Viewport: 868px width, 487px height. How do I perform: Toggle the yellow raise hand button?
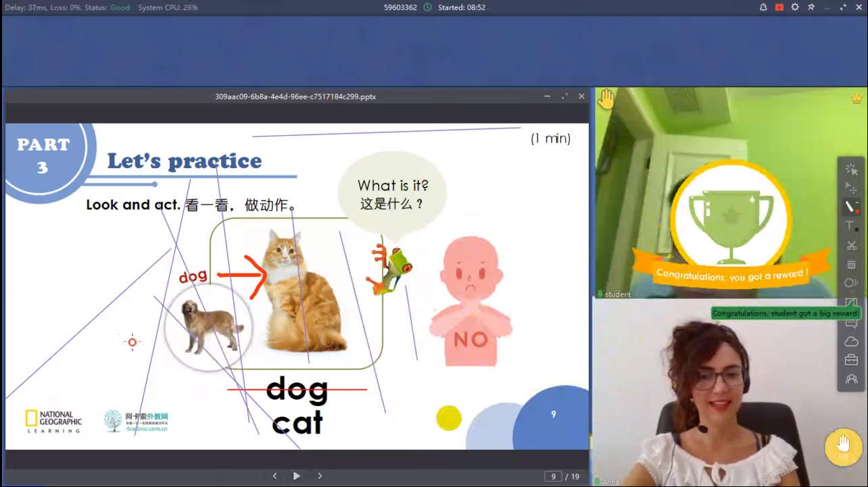coord(842,446)
